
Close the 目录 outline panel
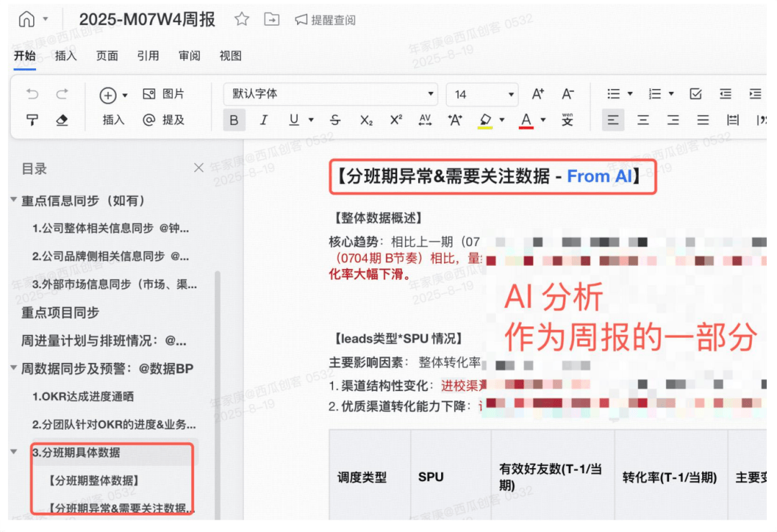199,168
